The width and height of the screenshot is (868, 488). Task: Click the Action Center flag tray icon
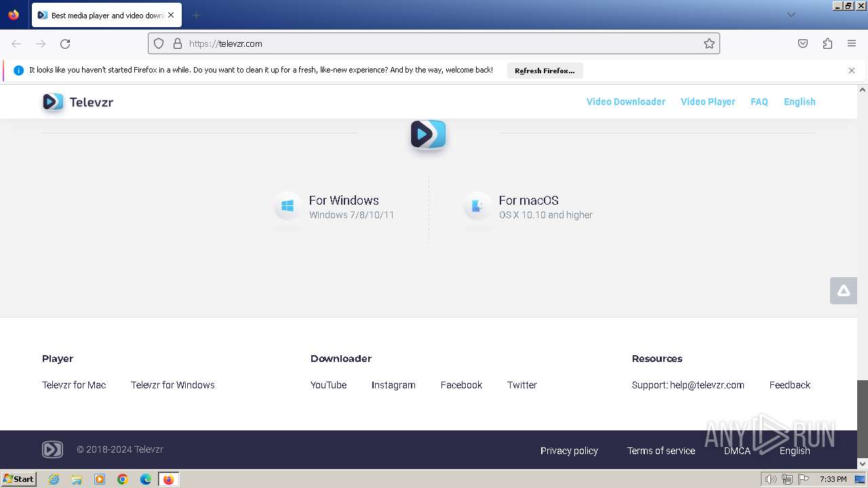(804, 479)
